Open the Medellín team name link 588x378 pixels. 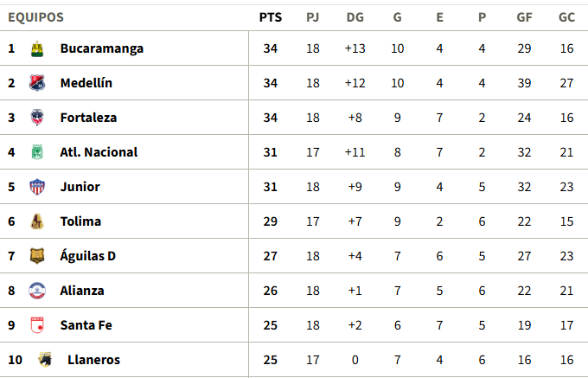[x=86, y=83]
